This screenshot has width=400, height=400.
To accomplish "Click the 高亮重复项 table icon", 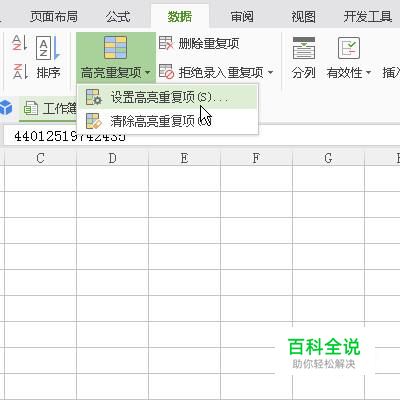I will (x=115, y=48).
